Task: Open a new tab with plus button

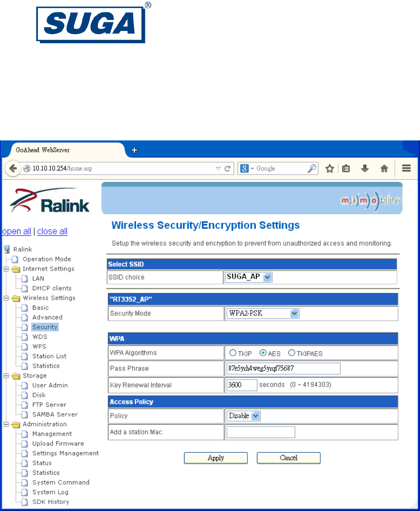Action: pos(134,150)
